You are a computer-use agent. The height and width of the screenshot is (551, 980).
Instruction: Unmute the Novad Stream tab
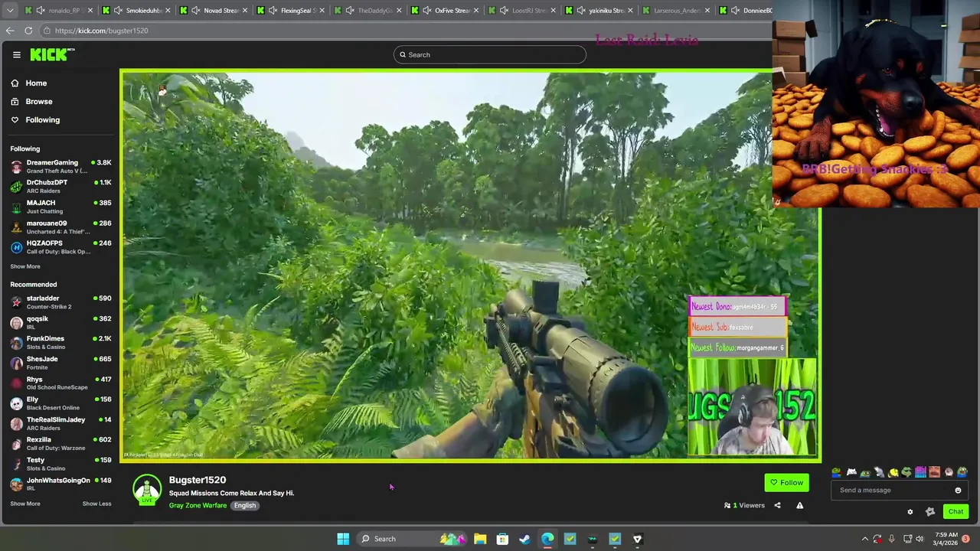(x=195, y=10)
